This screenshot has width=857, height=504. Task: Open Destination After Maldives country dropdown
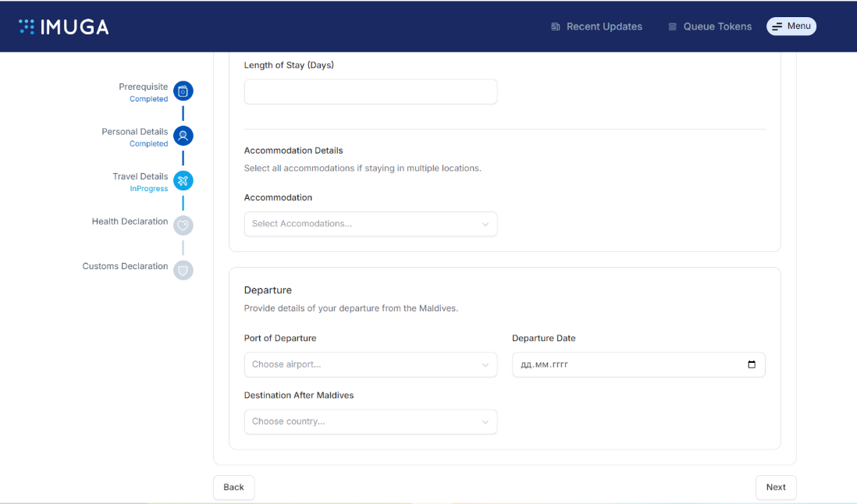pos(370,421)
